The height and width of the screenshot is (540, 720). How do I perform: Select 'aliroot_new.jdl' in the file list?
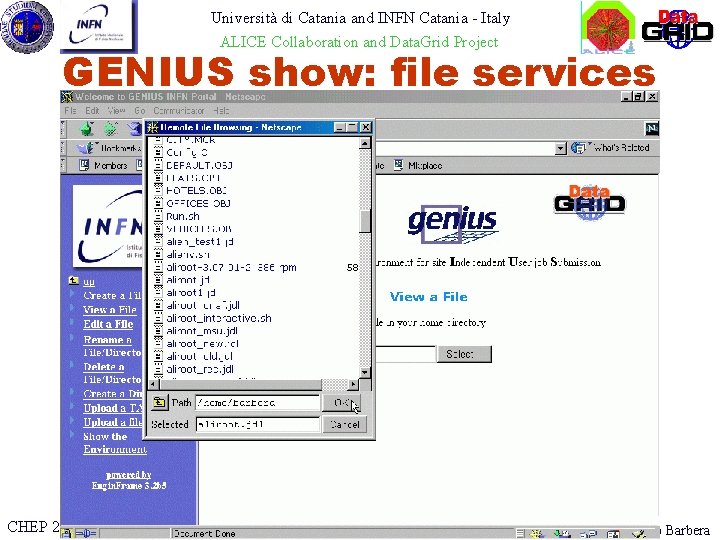pos(202,343)
